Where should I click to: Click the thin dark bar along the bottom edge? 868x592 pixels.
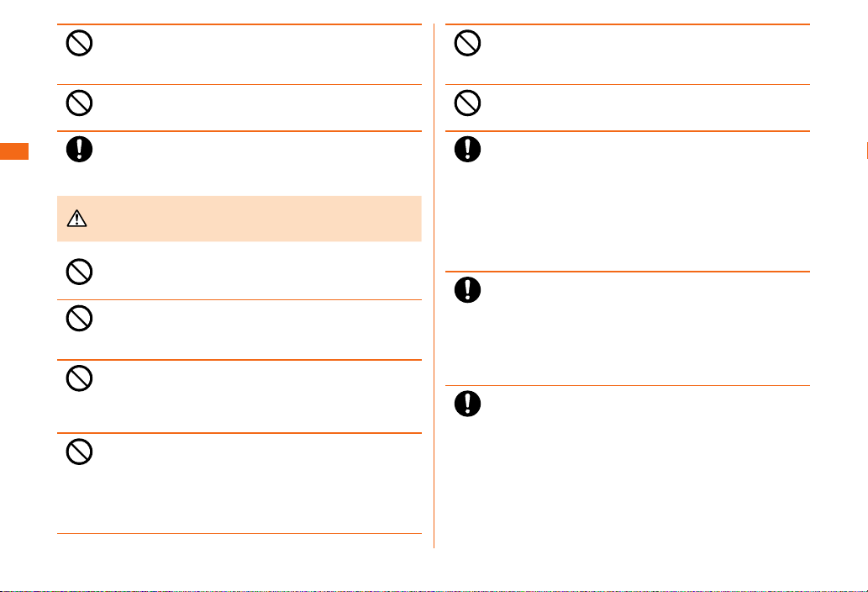coord(434,591)
